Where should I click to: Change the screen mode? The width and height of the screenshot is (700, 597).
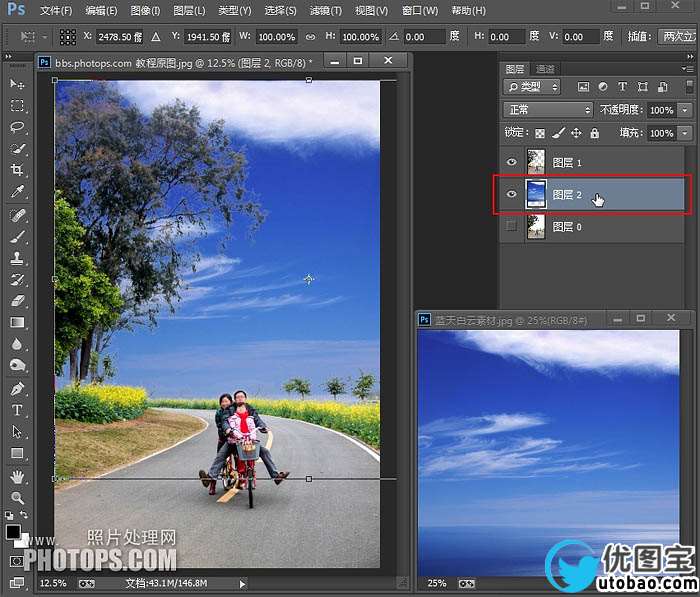[x=17, y=582]
